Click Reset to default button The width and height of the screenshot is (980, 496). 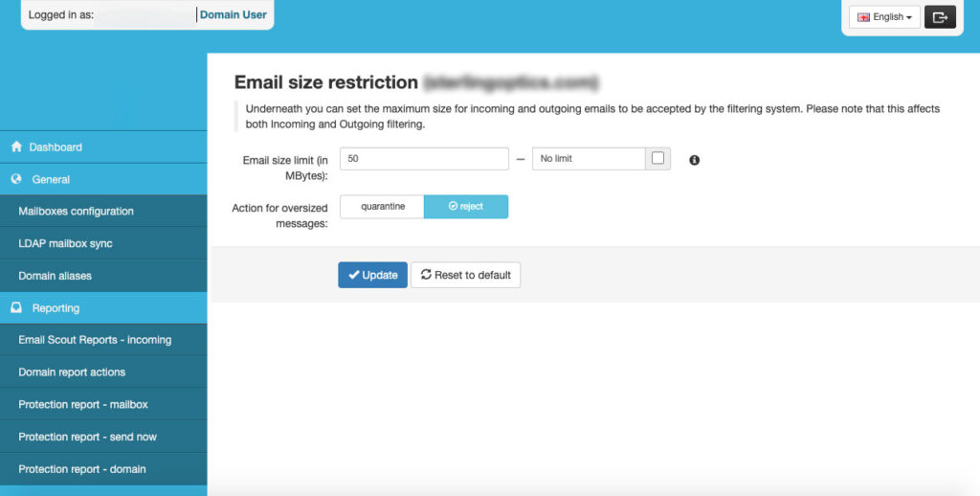(x=466, y=275)
